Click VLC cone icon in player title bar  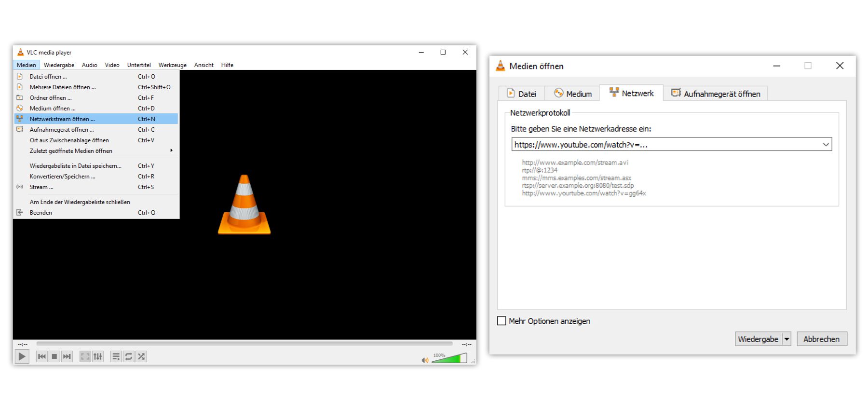(20, 52)
